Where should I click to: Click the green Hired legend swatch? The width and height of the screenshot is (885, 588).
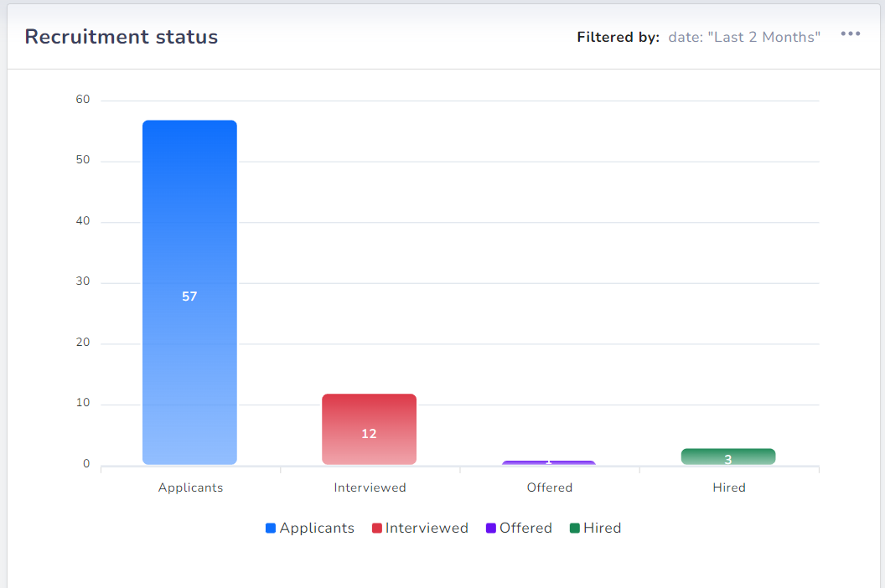pos(574,528)
